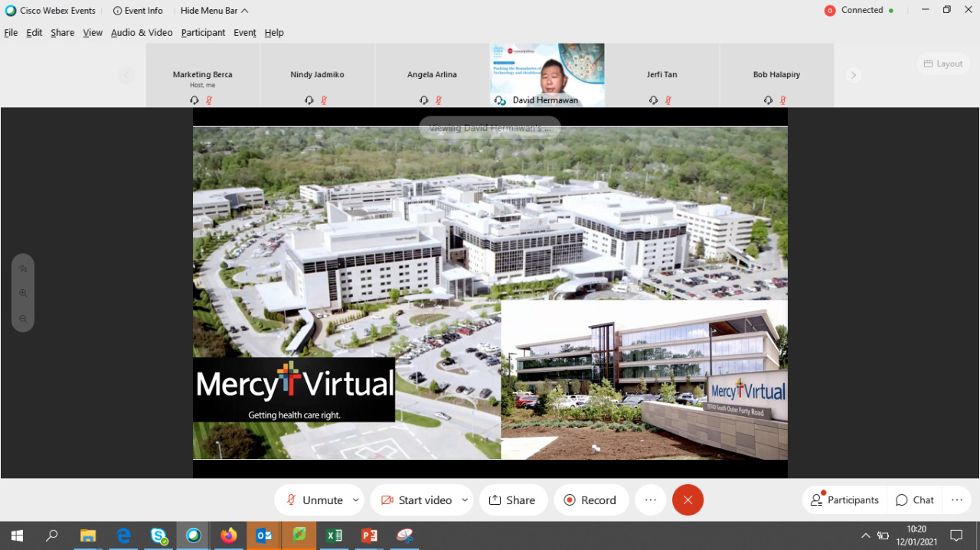
Task: Click Nindy Jadmiko's muted microphone icon
Action: point(324,100)
